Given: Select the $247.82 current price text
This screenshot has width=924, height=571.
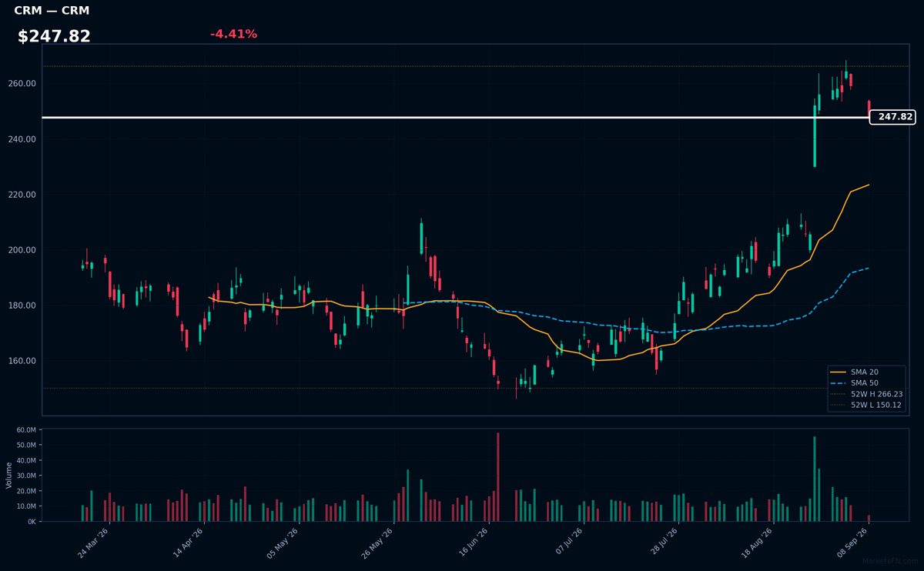Looking at the screenshot, I should pos(54,36).
